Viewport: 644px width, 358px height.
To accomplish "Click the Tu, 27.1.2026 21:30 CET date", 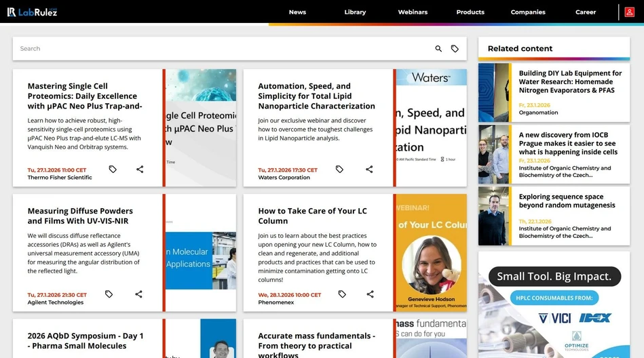I will coord(57,295).
